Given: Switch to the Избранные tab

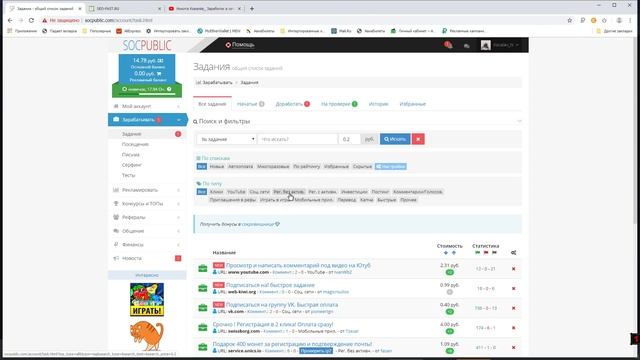Looking at the screenshot, I should [413, 104].
